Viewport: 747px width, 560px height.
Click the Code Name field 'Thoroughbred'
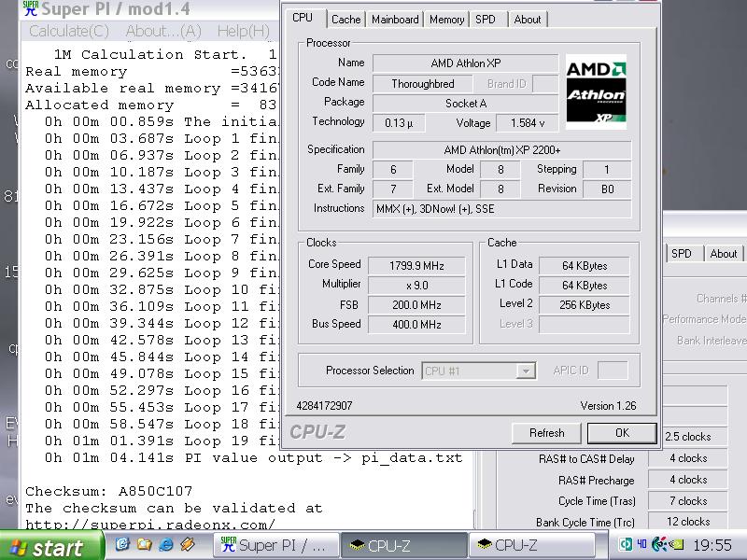click(x=423, y=84)
